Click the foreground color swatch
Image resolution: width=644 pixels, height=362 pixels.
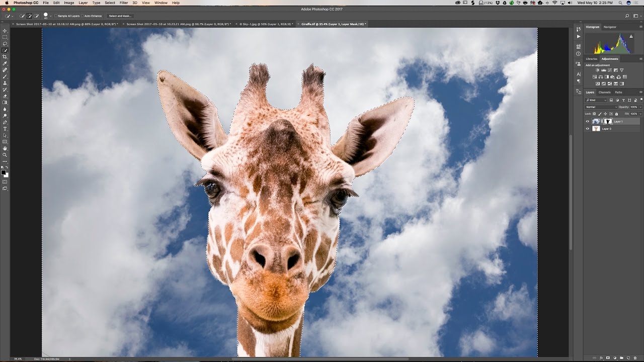4,172
